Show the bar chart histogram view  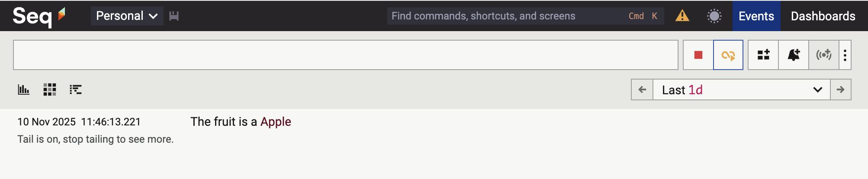click(23, 89)
